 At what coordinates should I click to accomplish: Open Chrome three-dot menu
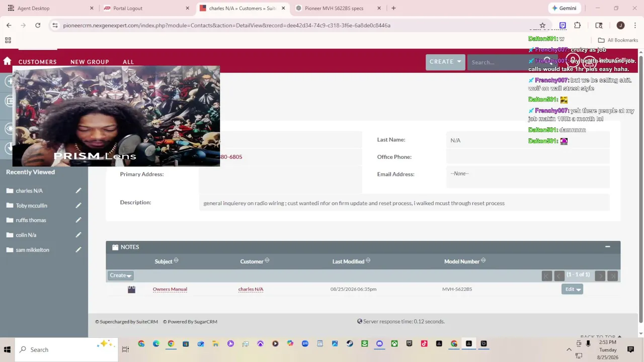[x=634, y=25]
